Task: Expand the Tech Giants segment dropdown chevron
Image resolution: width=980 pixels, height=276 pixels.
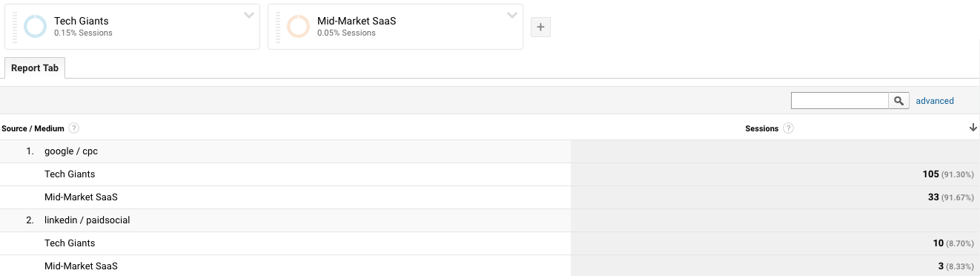Action: 248,16
